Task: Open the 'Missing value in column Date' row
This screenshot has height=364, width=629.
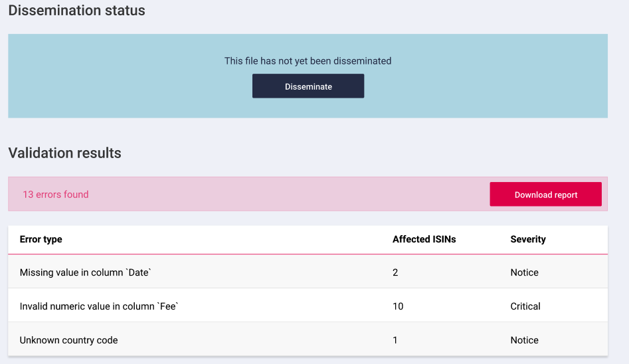Action: click(308, 271)
